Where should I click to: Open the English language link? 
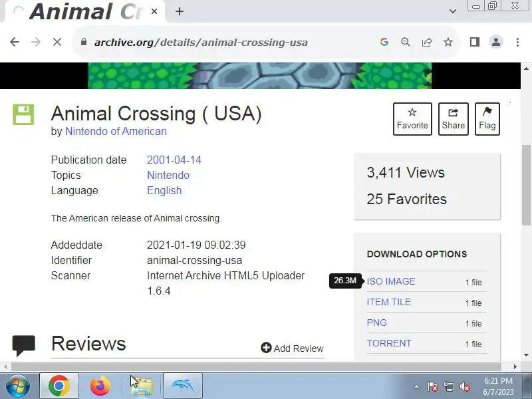click(164, 190)
